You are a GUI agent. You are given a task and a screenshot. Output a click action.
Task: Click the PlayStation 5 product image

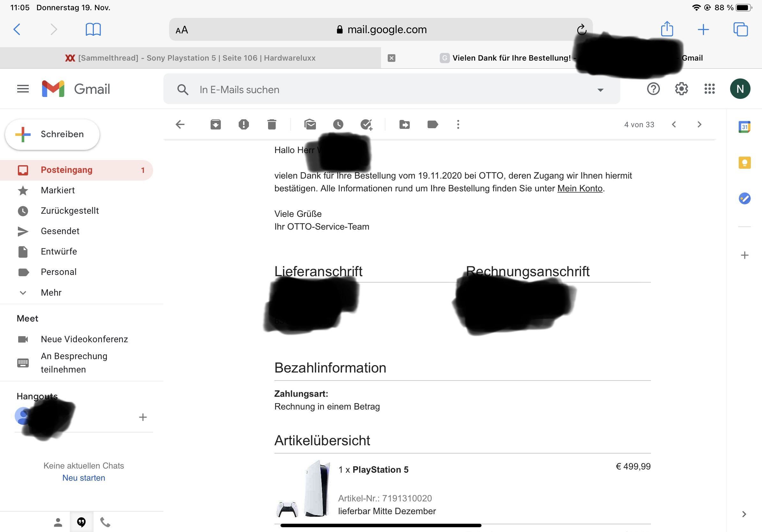tap(304, 489)
